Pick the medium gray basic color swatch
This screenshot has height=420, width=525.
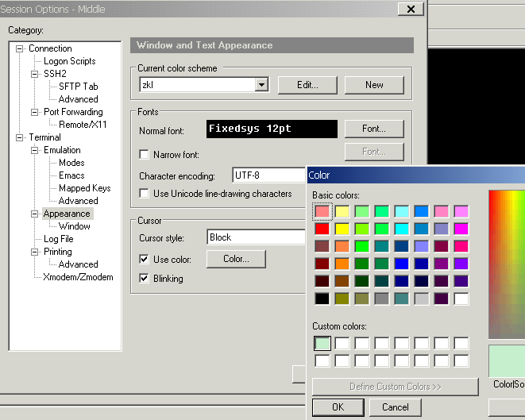coord(382,299)
